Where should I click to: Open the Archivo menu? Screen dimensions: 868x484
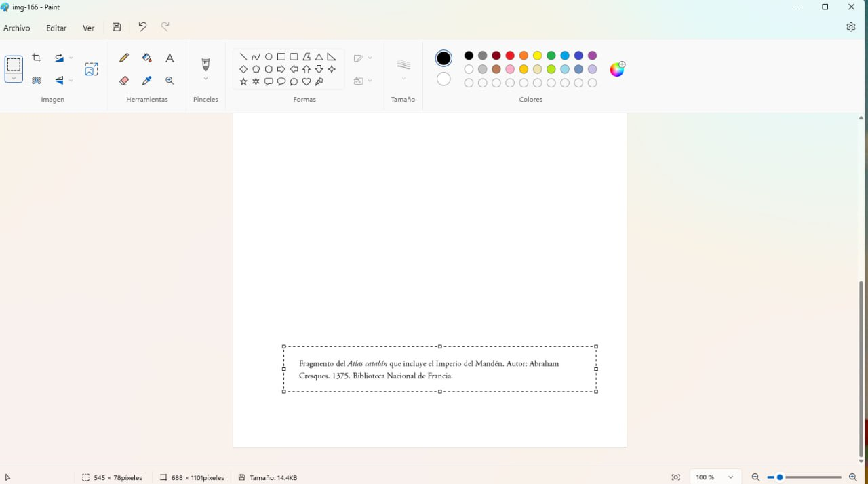click(x=17, y=28)
